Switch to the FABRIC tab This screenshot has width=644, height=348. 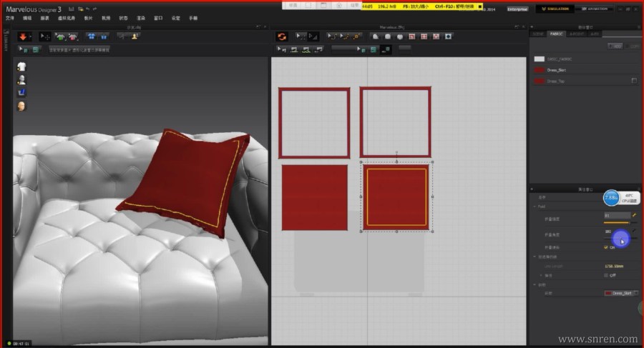(555, 33)
